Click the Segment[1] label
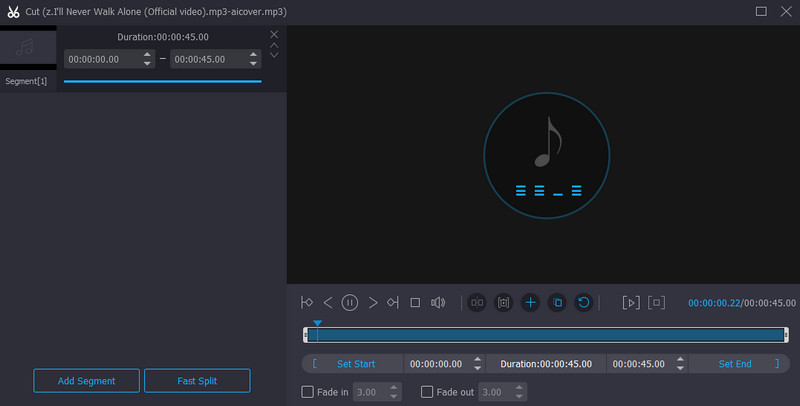 (26, 81)
